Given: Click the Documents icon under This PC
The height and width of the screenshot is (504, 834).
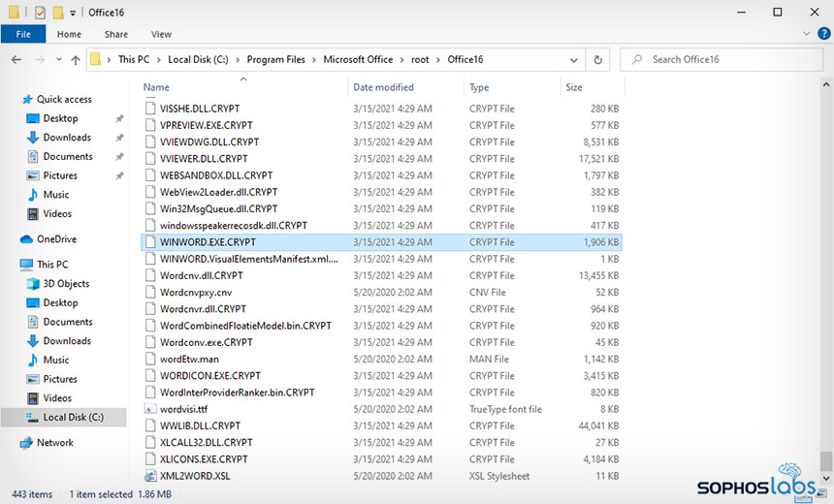Looking at the screenshot, I should pos(33,322).
